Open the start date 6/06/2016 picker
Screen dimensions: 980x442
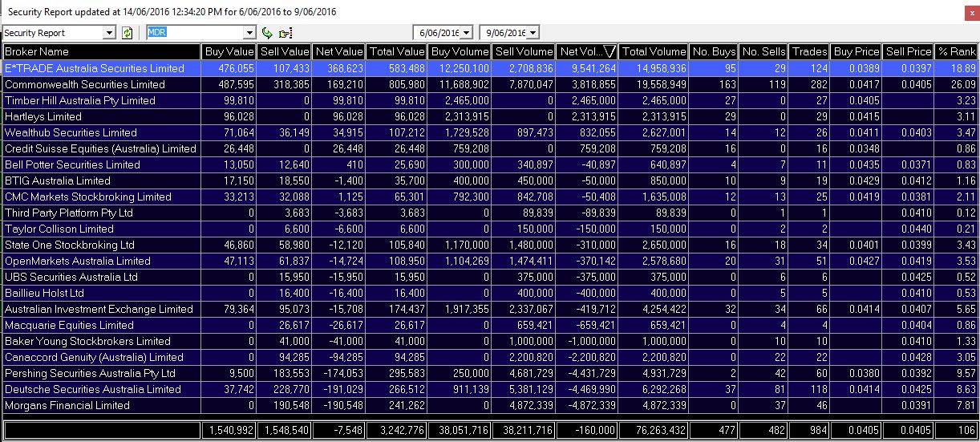pyautogui.click(x=468, y=33)
